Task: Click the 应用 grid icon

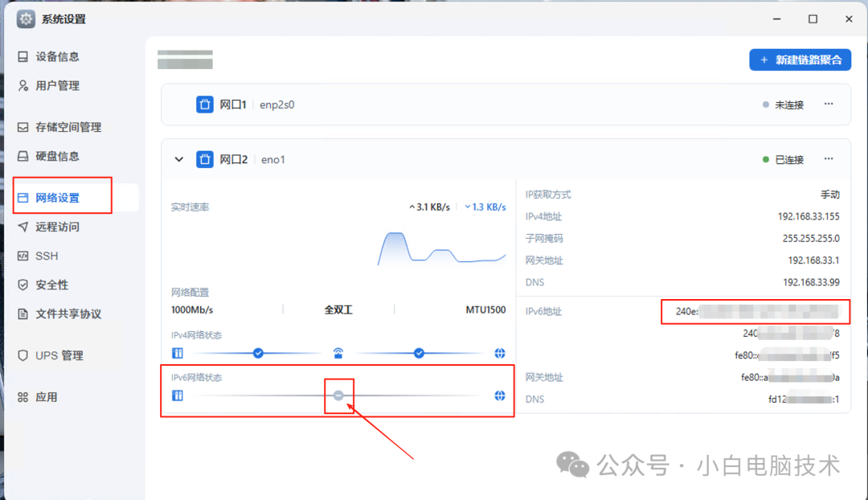Action: [23, 397]
